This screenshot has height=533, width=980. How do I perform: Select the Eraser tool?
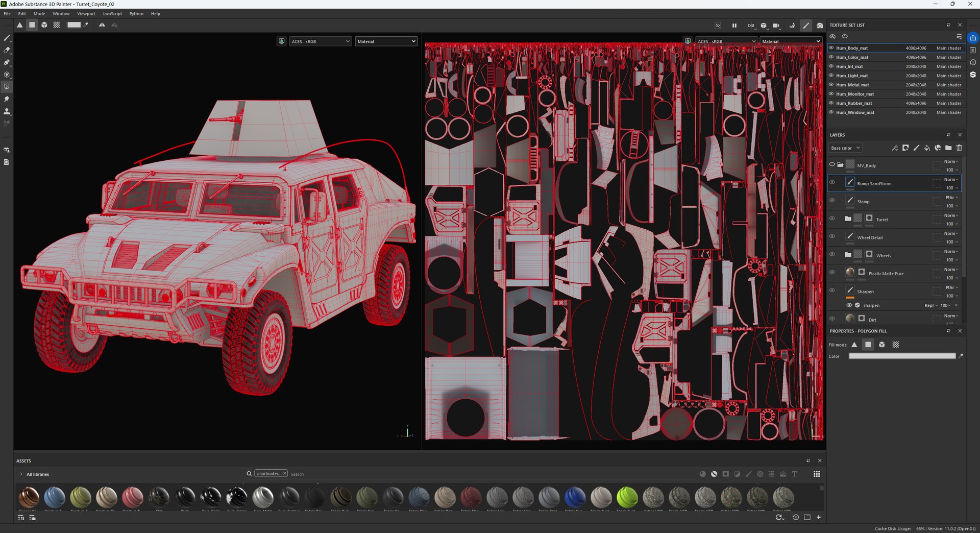[x=7, y=50]
